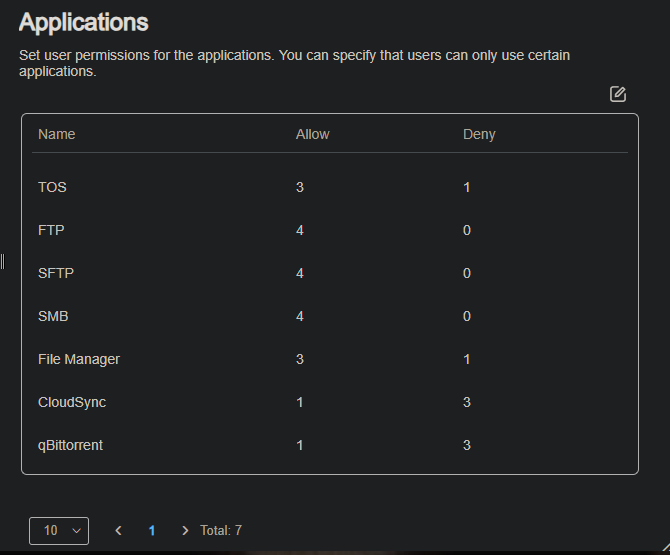Open the page size dropdown
The height and width of the screenshot is (555, 670).
tap(59, 531)
